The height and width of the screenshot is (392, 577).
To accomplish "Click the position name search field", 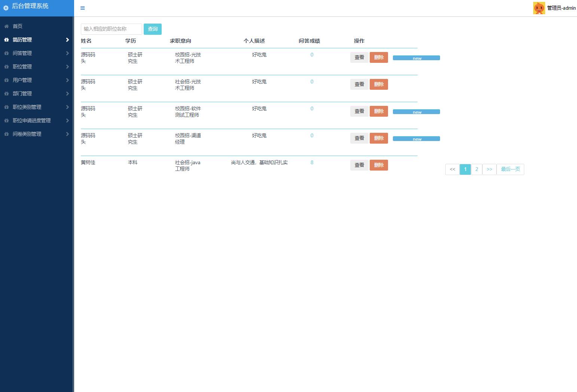I will 112,29.
